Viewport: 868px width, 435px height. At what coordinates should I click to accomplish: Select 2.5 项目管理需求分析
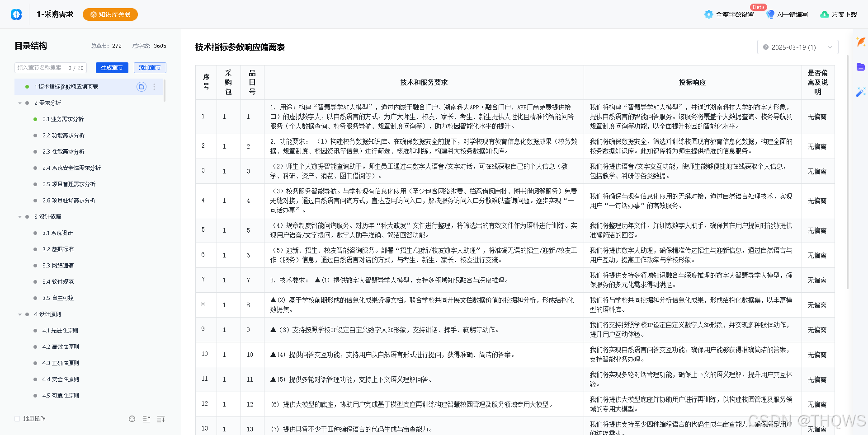click(x=69, y=184)
